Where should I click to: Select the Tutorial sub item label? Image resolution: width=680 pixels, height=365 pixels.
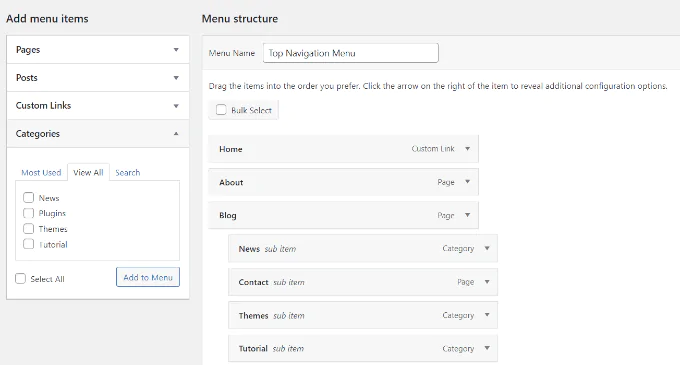click(253, 349)
